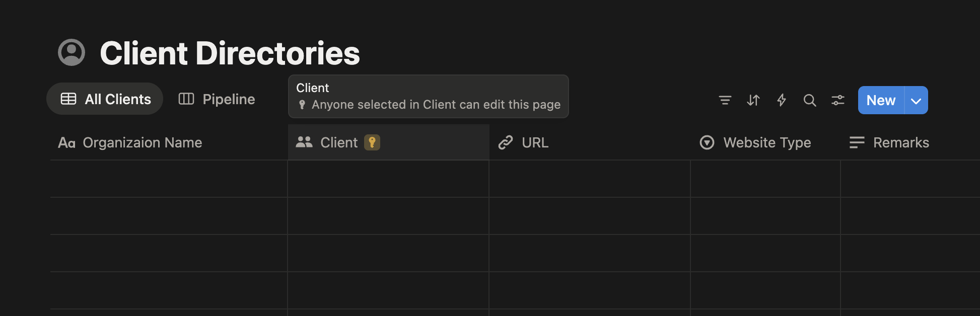980x316 pixels.
Task: Click the Client Directories page title
Action: coord(230,53)
